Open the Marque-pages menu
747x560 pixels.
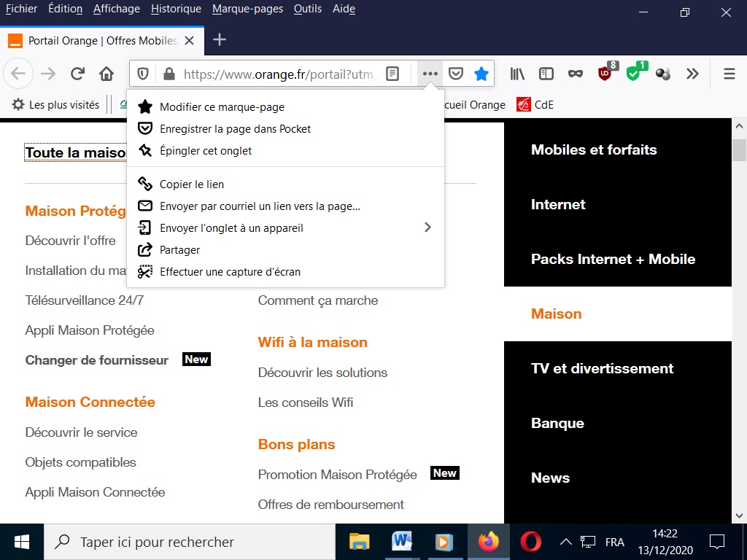tap(247, 9)
